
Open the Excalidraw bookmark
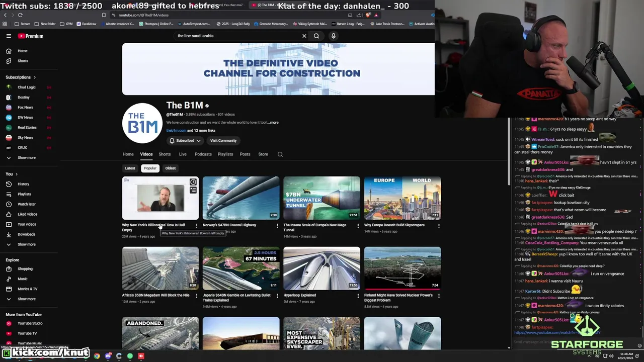[86, 24]
